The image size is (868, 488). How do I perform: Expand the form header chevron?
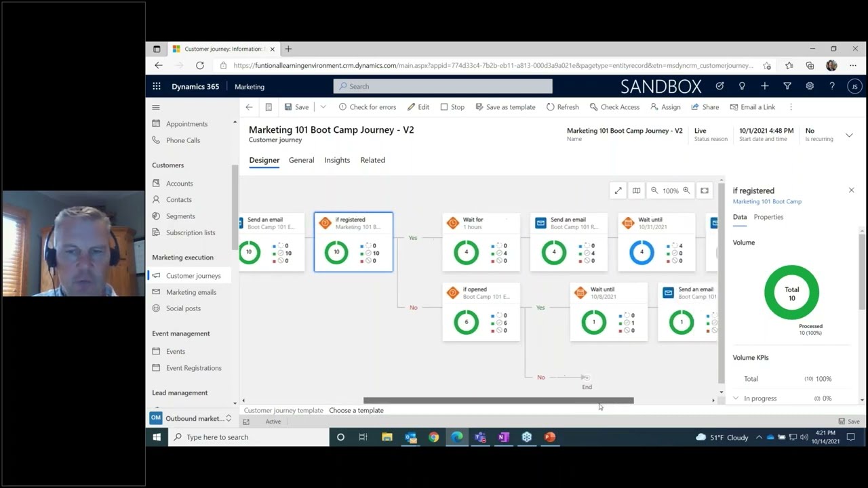[x=849, y=136]
